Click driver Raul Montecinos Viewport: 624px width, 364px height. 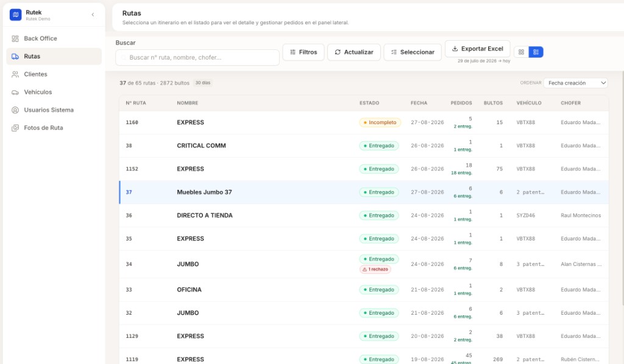click(x=581, y=215)
